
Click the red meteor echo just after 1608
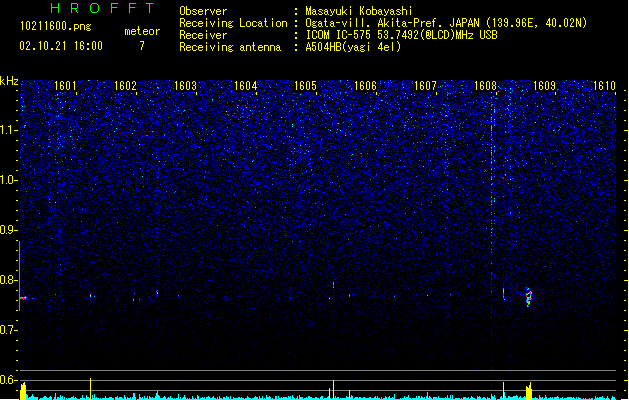(x=504, y=294)
